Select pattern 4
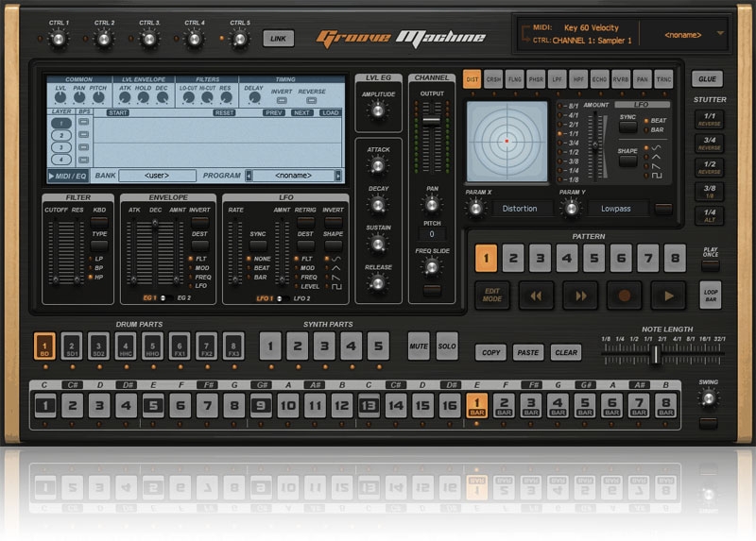The image size is (756, 541). click(x=567, y=258)
